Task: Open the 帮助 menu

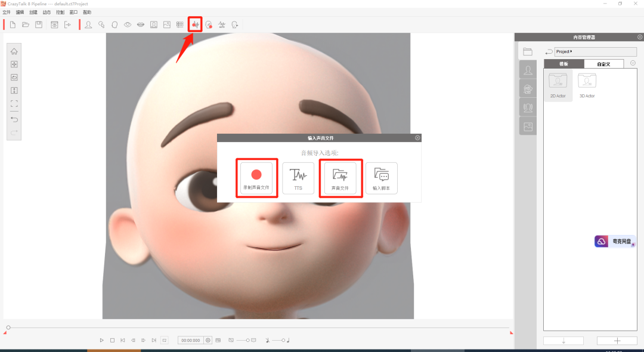Action: 87,13
